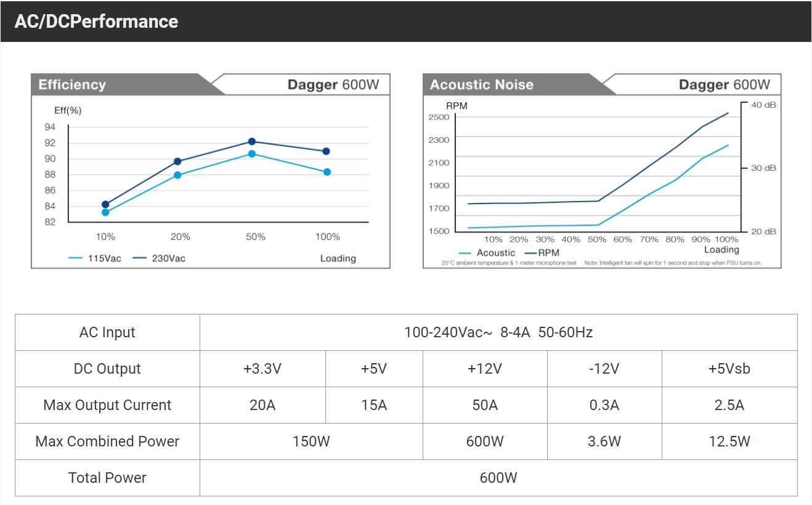Click the AC/DCPerformance section header
Image resolution: width=812 pixels, height=505 pixels.
pyautogui.click(x=96, y=22)
